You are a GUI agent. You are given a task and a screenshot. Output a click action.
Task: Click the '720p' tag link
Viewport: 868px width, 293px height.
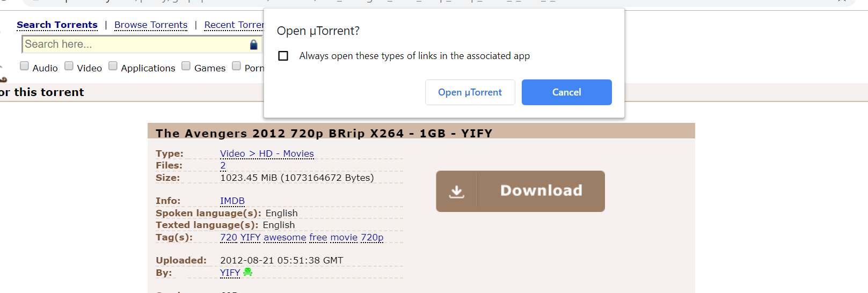pyautogui.click(x=372, y=237)
